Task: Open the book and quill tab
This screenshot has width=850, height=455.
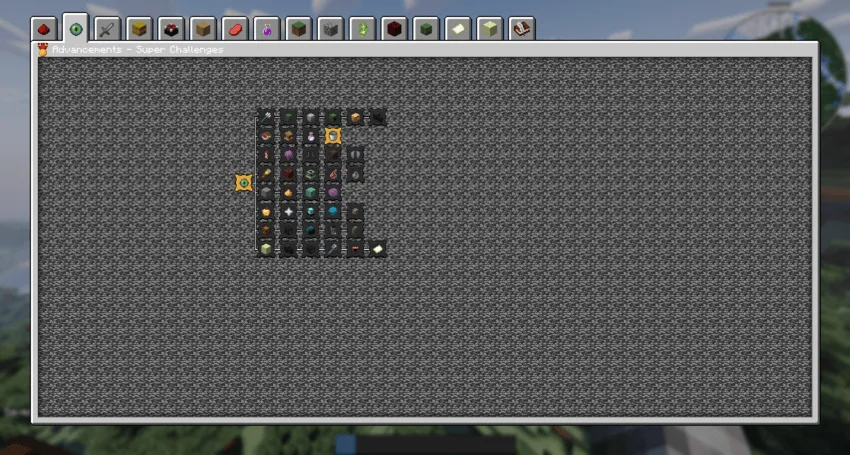Action: pyautogui.click(x=522, y=29)
